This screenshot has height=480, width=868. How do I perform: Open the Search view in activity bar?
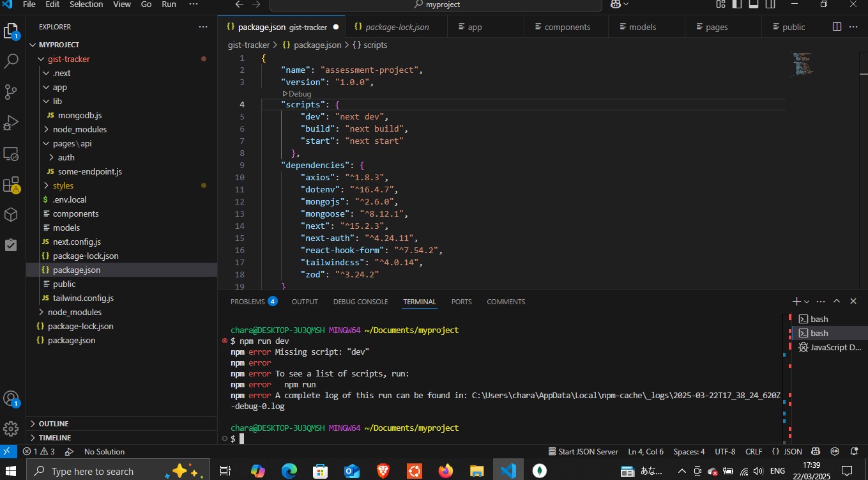pyautogui.click(x=11, y=61)
